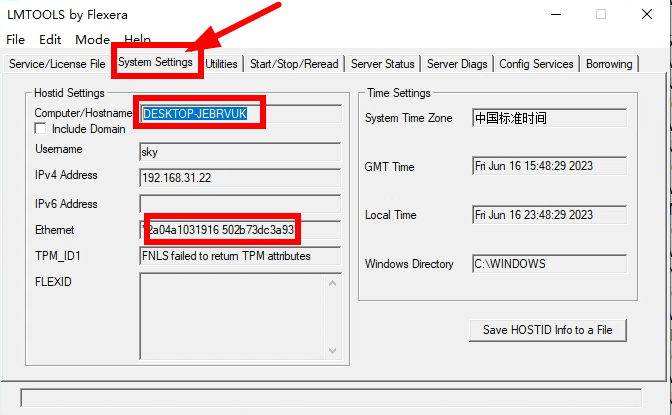Click the System Time Zone label
Viewport: 672px width, 415px height.
[x=408, y=118]
